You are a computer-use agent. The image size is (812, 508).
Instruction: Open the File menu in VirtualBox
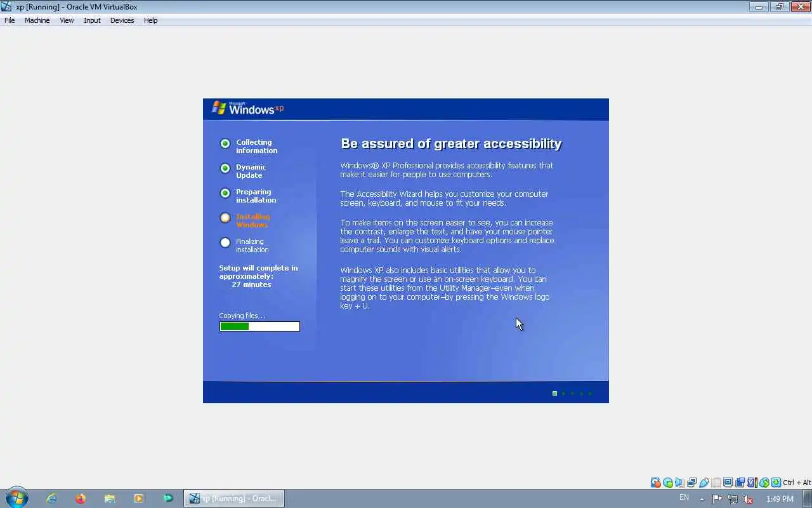click(10, 20)
